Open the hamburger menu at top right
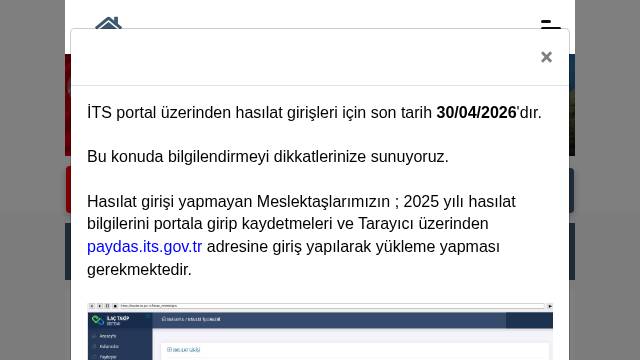Viewport: 640px width, 360px height. (x=551, y=24)
